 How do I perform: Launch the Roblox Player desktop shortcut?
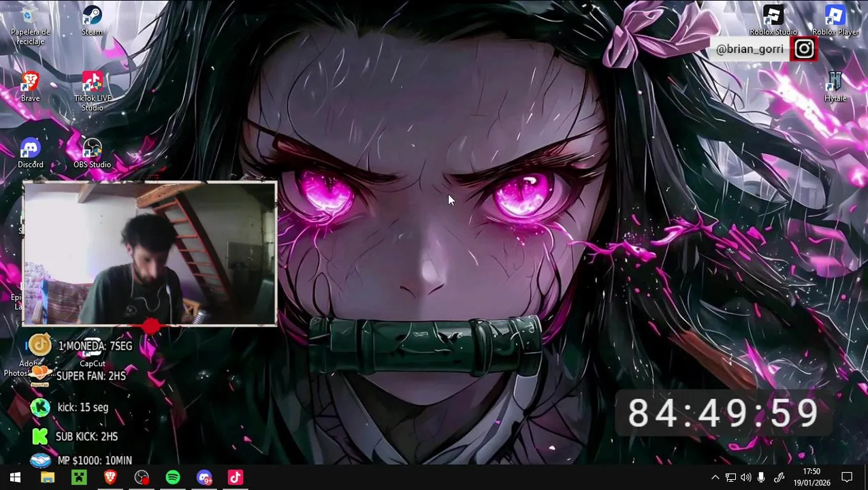835,20
